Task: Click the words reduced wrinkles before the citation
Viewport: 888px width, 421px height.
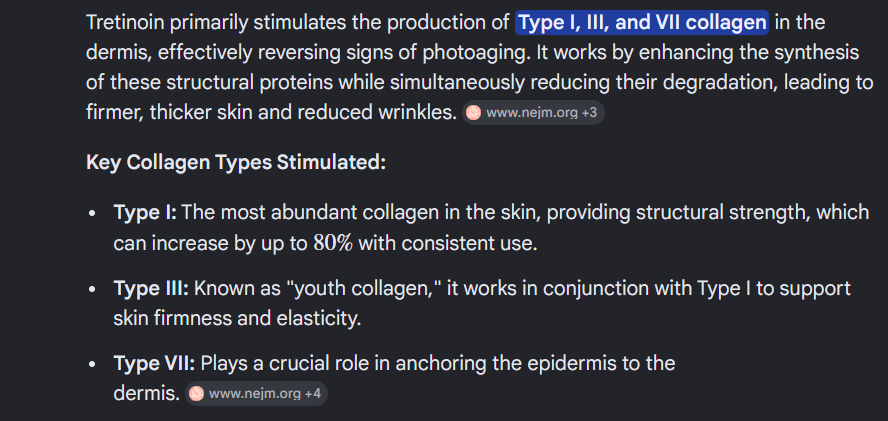Action: point(377,113)
